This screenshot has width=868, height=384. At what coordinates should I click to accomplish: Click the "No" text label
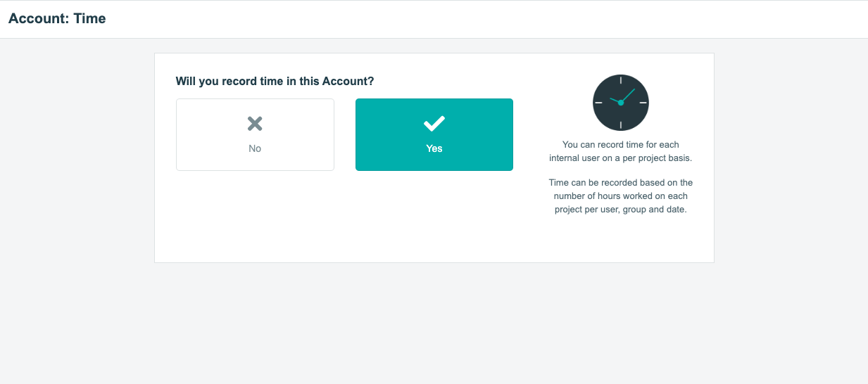(x=255, y=148)
